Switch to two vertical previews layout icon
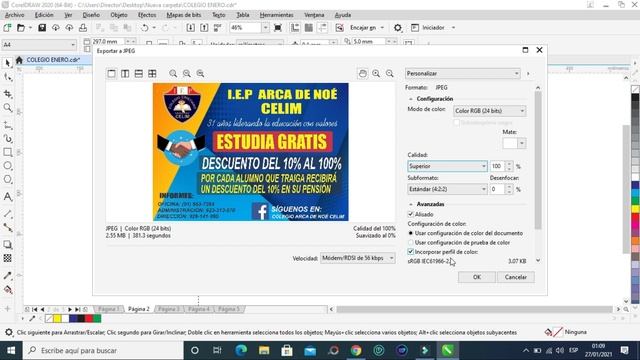The height and width of the screenshot is (360, 640). (x=125, y=73)
